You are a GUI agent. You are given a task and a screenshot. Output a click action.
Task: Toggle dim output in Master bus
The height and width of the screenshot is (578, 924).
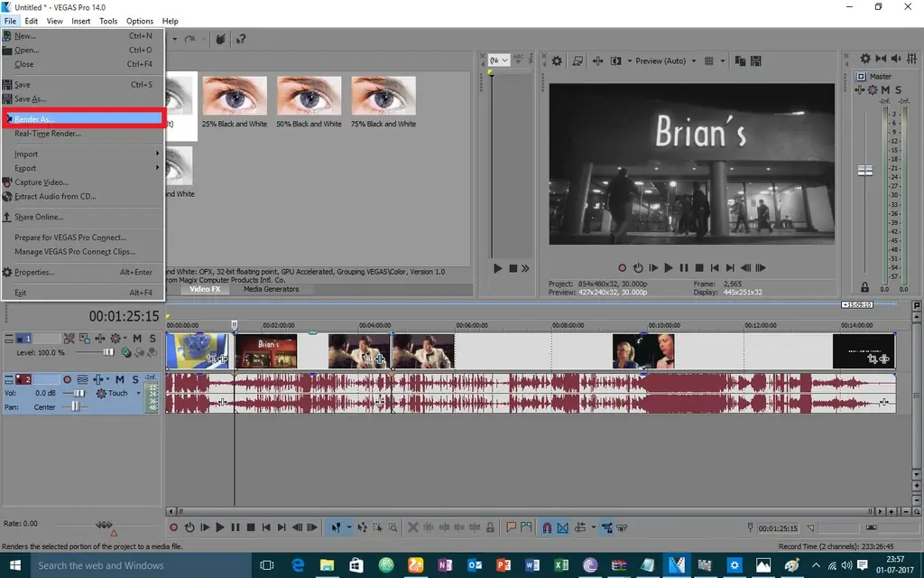(x=896, y=59)
